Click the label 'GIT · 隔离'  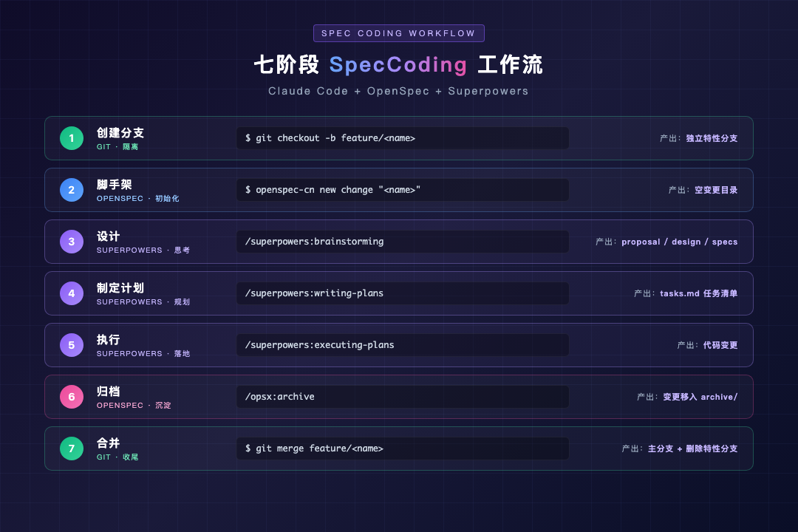[117, 146]
